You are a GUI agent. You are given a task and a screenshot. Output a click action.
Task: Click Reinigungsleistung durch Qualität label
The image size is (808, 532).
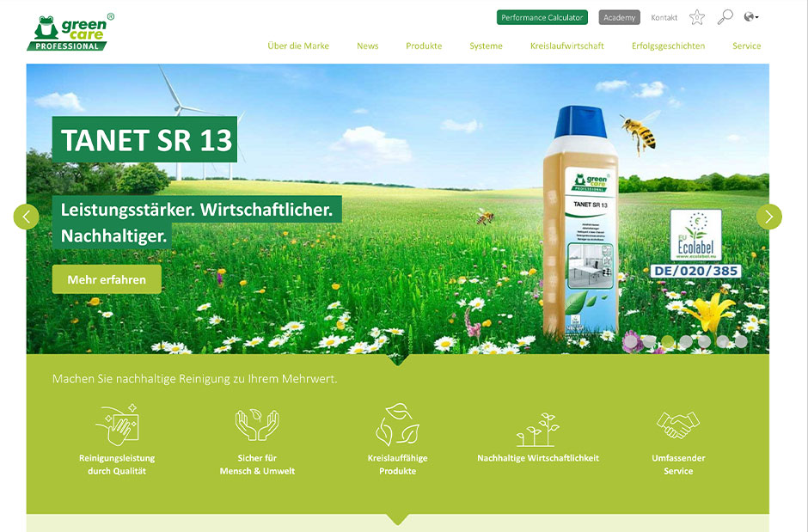[x=117, y=465]
